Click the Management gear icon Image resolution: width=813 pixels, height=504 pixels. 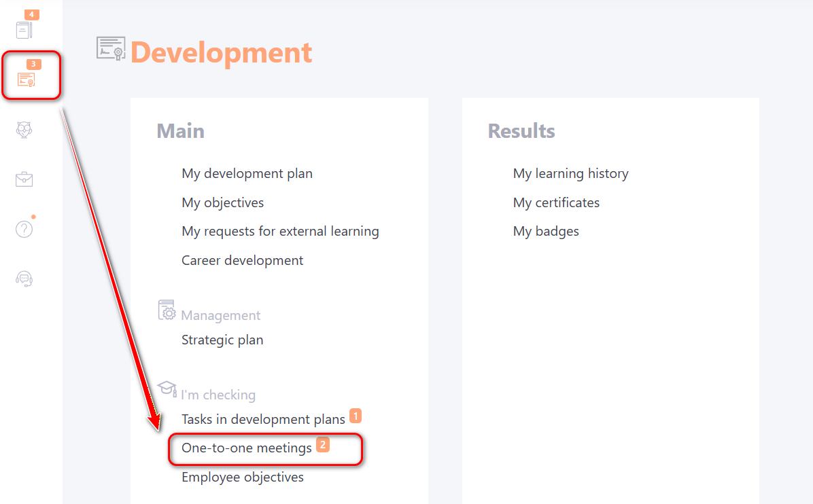pos(167,310)
